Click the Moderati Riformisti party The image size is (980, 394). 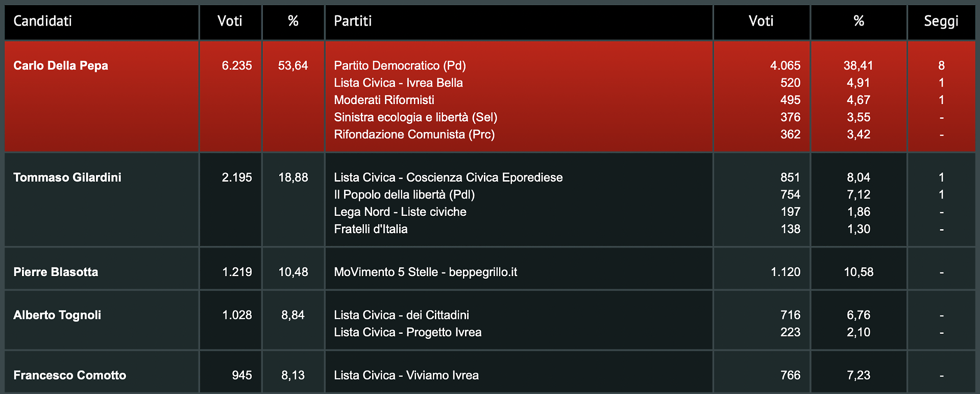click(384, 100)
